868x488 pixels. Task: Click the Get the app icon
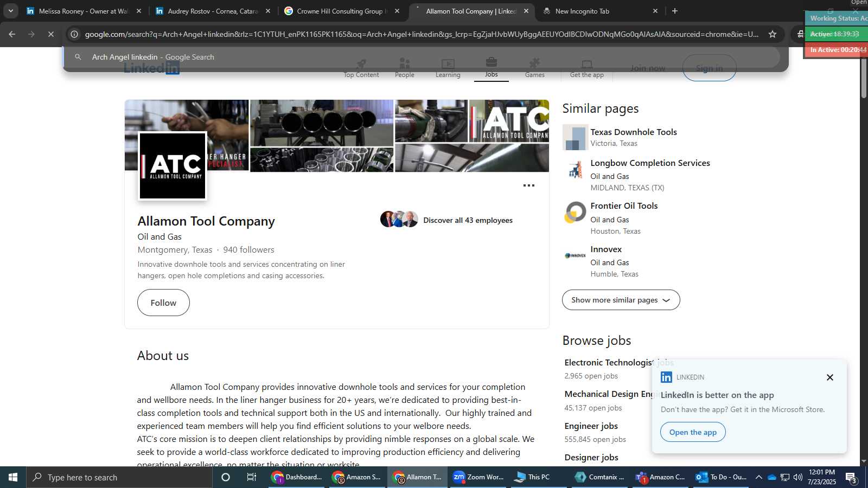tap(586, 68)
